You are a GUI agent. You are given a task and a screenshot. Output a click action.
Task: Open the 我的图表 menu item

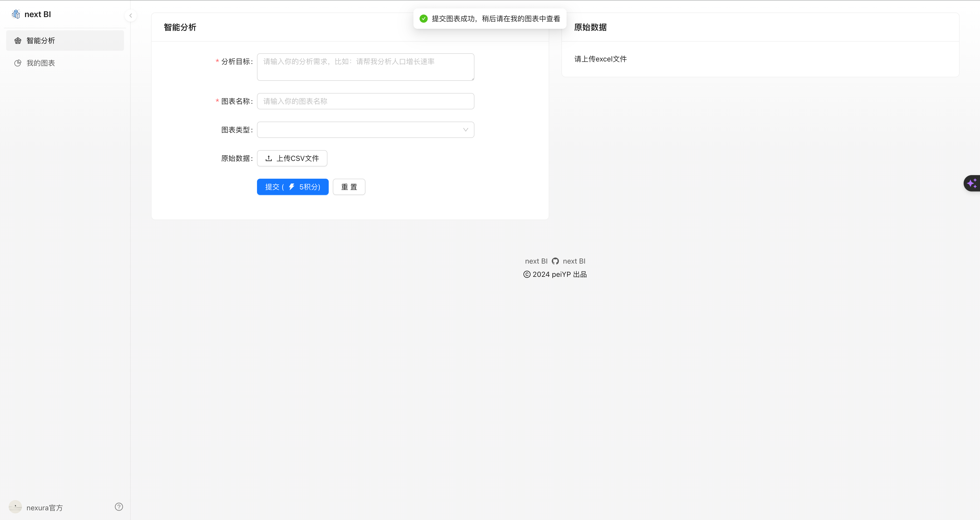pos(40,63)
